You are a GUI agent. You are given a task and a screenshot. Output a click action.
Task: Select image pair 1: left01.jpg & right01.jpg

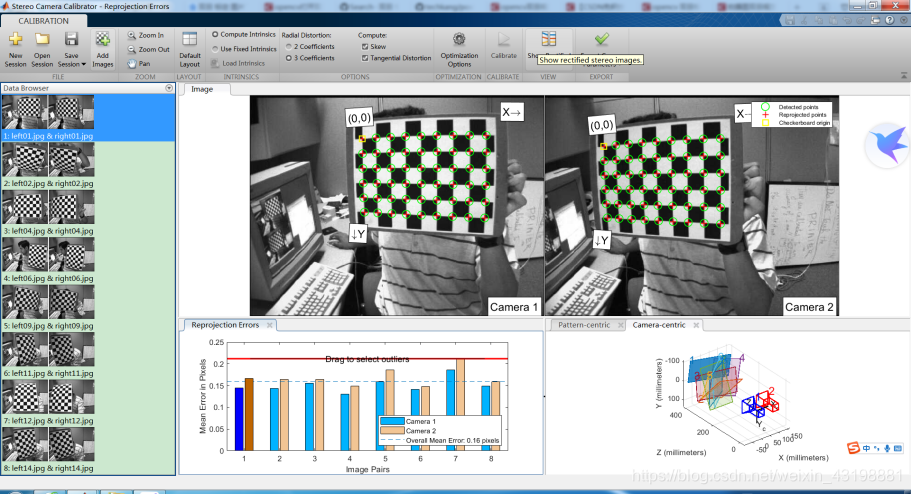tap(88, 118)
